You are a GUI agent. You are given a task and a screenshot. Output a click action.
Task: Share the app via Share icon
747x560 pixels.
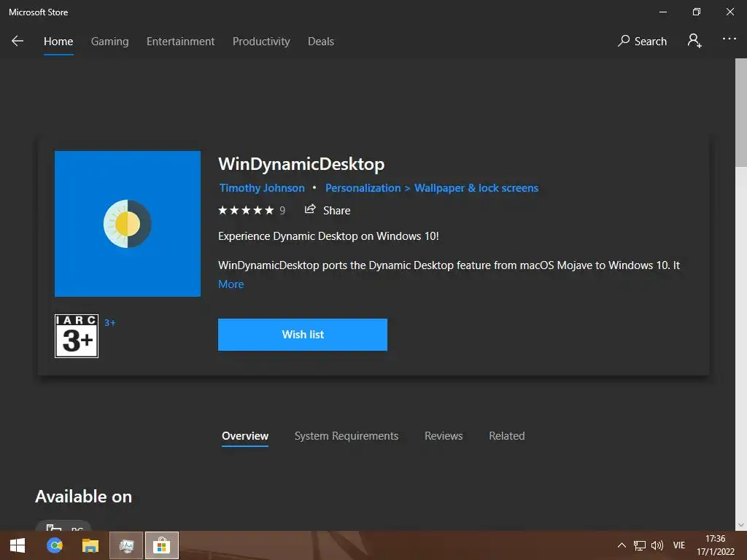pos(328,210)
